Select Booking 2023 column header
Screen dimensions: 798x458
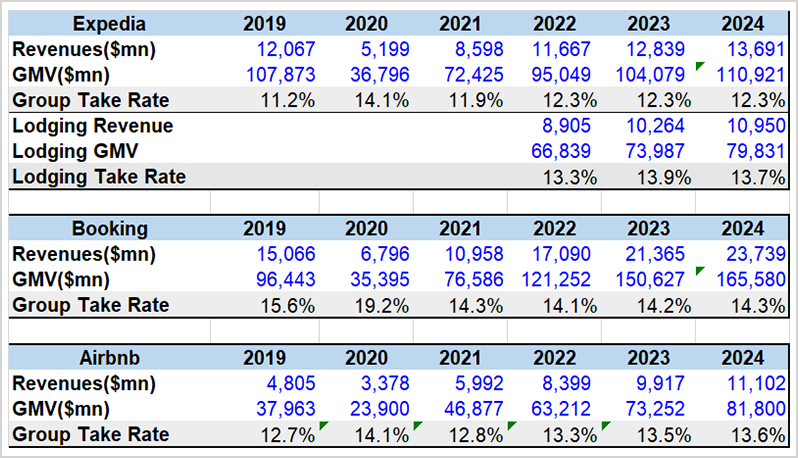[x=648, y=228]
